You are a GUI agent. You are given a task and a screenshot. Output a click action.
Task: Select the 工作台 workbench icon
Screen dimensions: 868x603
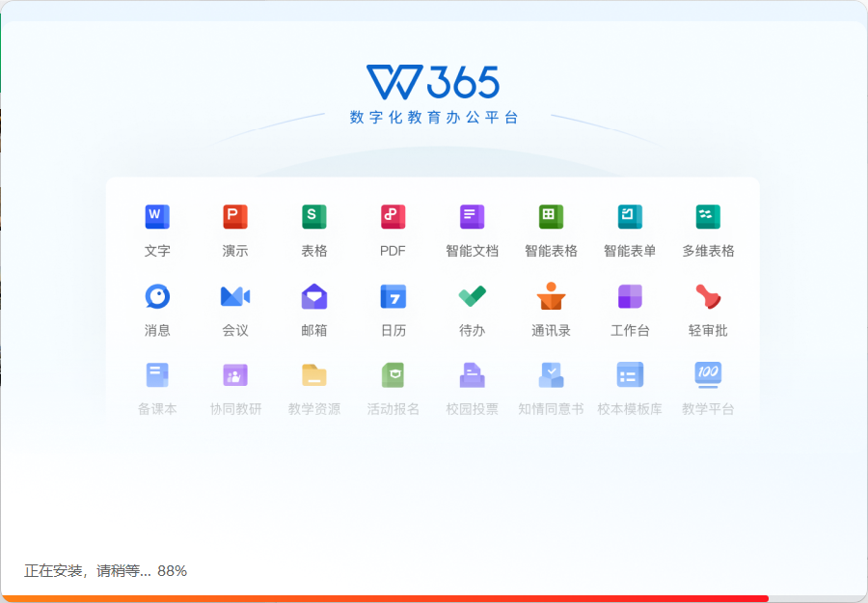pos(630,296)
